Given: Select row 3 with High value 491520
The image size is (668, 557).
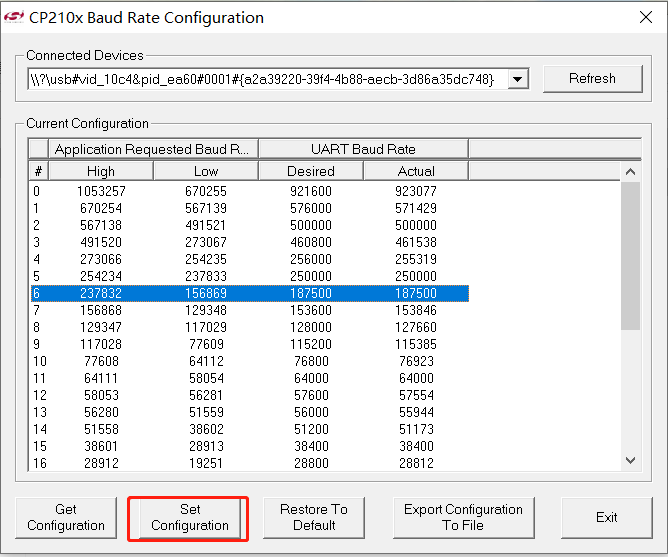Looking at the screenshot, I should point(250,242).
